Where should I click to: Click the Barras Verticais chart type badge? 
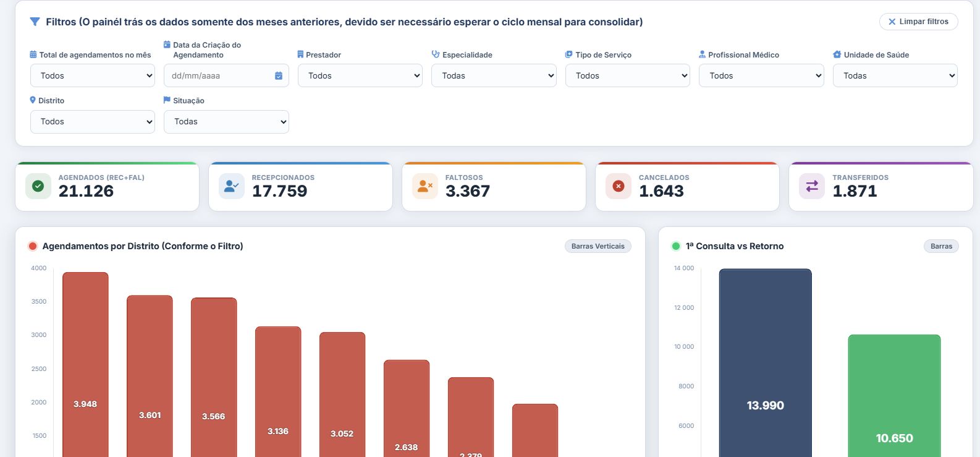(598, 246)
